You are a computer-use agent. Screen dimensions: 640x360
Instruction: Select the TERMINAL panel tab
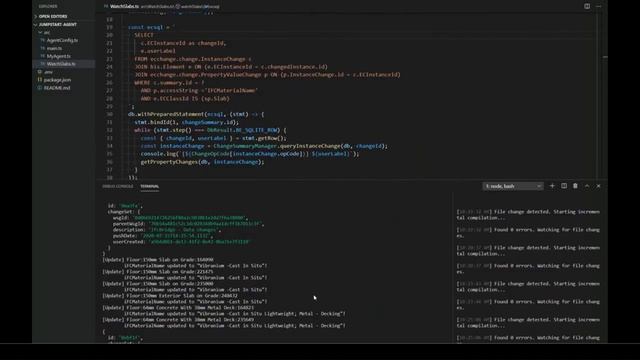coord(149,186)
